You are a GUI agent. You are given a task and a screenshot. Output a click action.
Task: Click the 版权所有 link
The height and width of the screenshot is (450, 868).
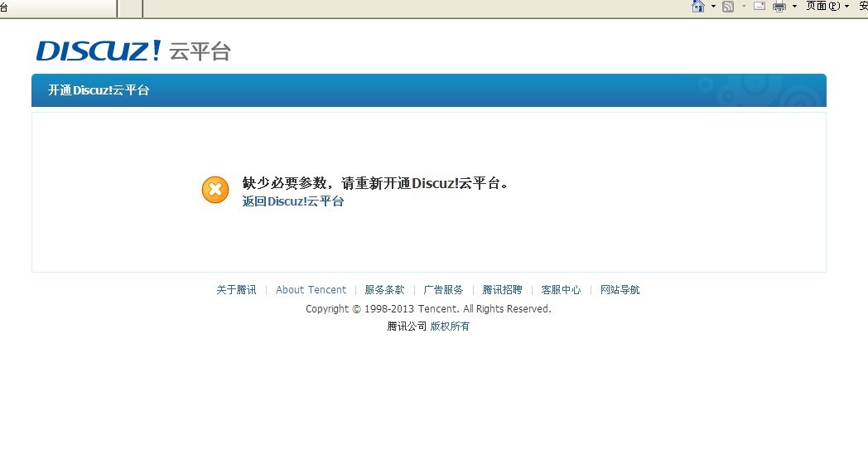tap(450, 327)
